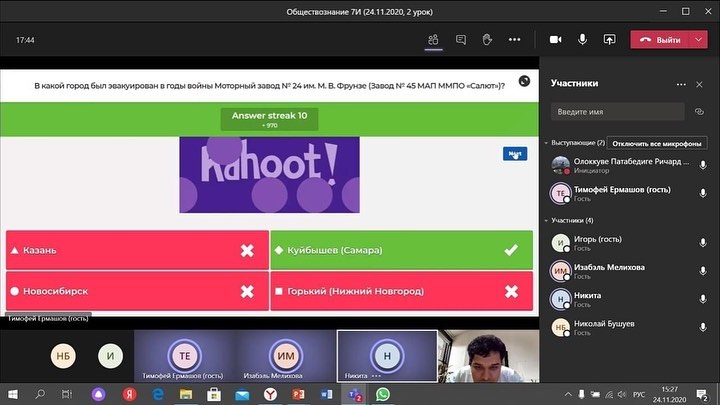The width and height of the screenshot is (720, 405).
Task: Open File Explorer from taskbar
Action: click(x=186, y=394)
